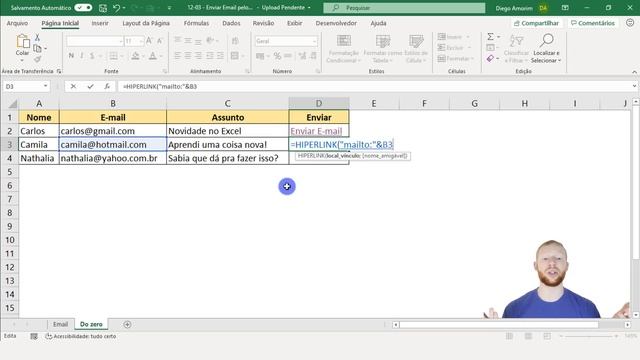Select cell carlos@gmail.com
The image size is (640, 360).
113,131
